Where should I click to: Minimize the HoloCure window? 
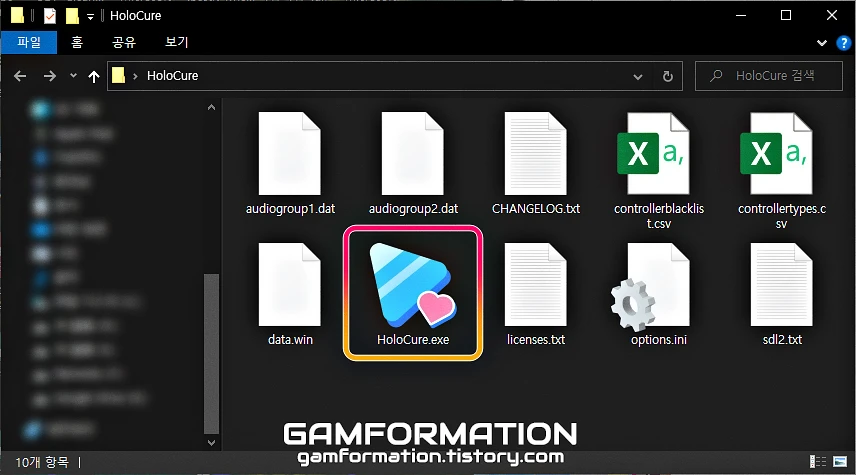click(741, 15)
